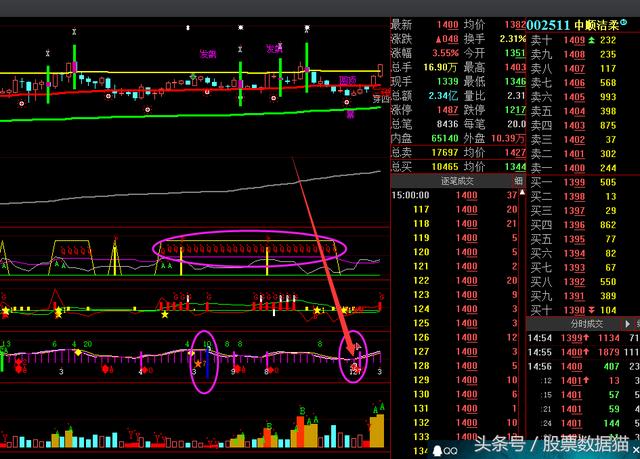Select the 14:54 minute trade row

(583, 338)
